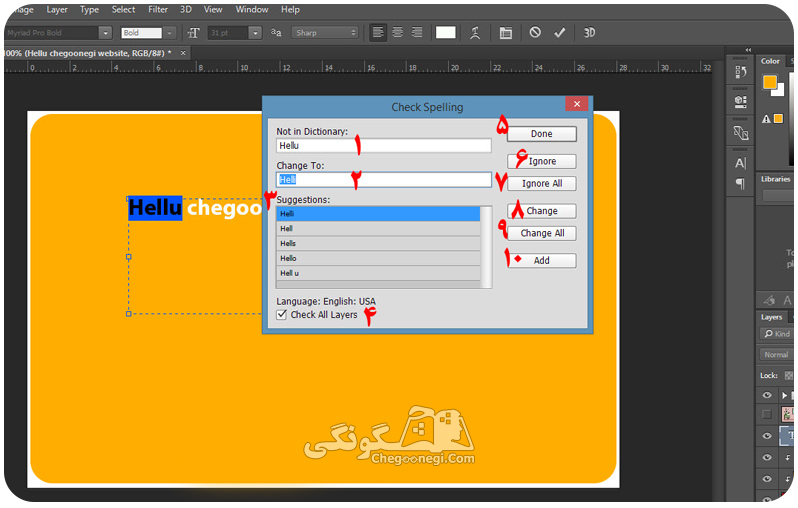
Task: Hide the top layer group eye icon
Action: coord(767,395)
